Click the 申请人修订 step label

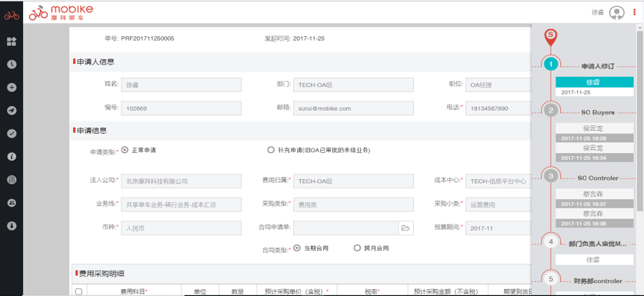tap(597, 65)
